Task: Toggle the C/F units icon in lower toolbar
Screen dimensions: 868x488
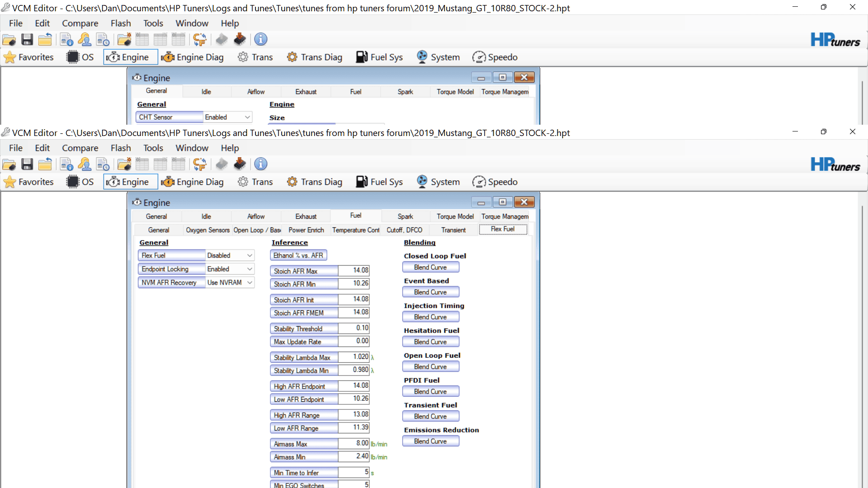Action: click(199, 164)
